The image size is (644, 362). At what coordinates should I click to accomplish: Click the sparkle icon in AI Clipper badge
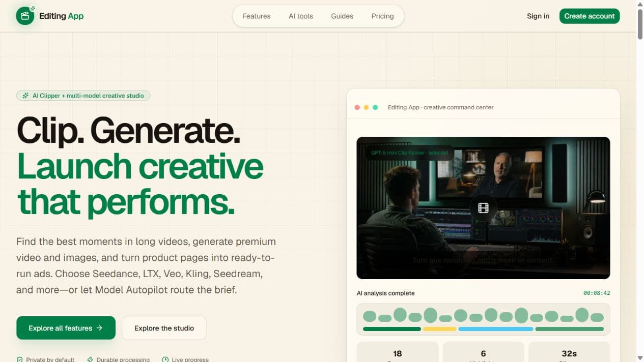tap(25, 96)
